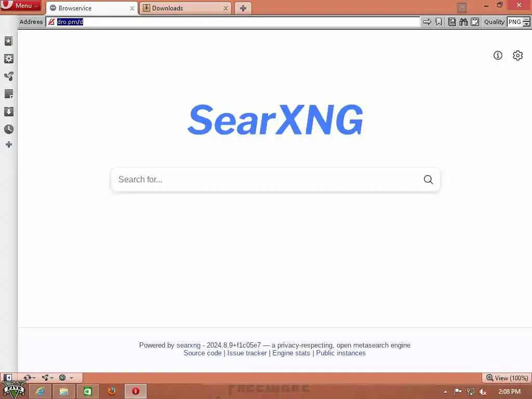Image resolution: width=532 pixels, height=399 pixels.
Task: Switch to the Downloads tab
Action: [185, 8]
